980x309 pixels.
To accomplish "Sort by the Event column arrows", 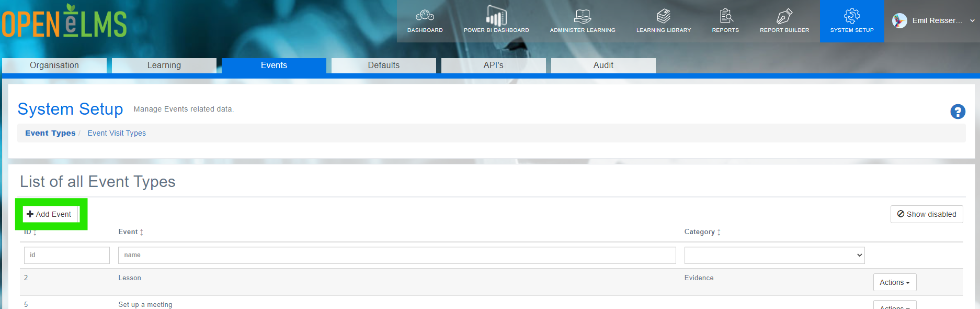I will (142, 232).
